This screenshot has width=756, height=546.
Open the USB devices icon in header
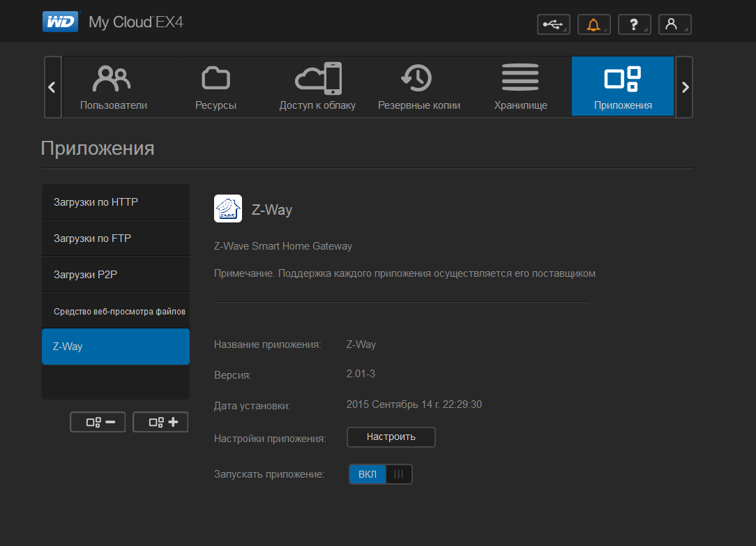(x=554, y=24)
